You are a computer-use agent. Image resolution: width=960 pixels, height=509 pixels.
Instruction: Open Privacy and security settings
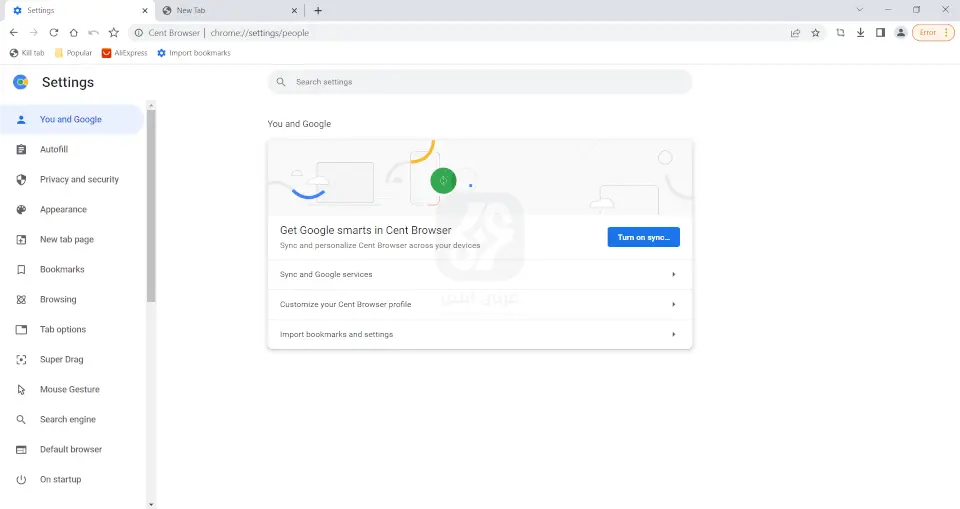(x=72, y=179)
